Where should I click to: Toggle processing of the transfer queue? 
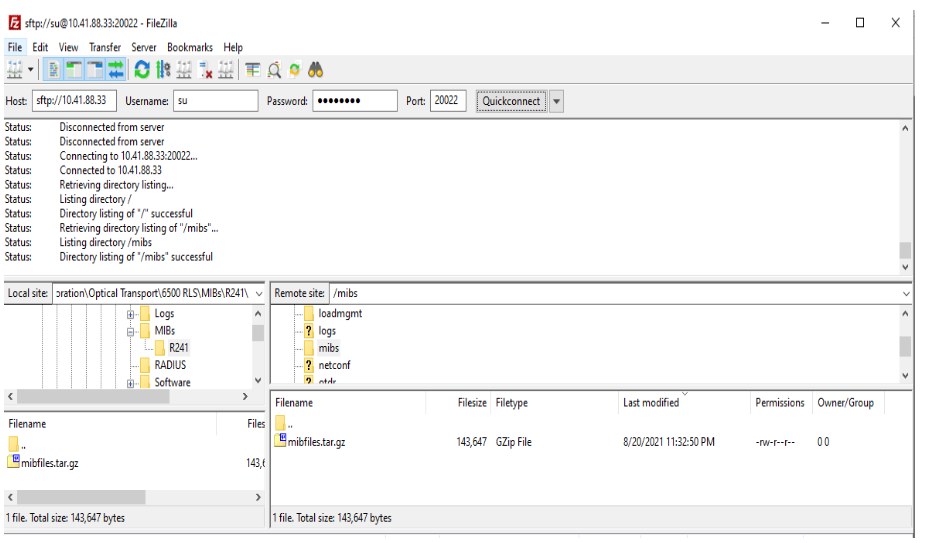pyautogui.click(x=163, y=70)
